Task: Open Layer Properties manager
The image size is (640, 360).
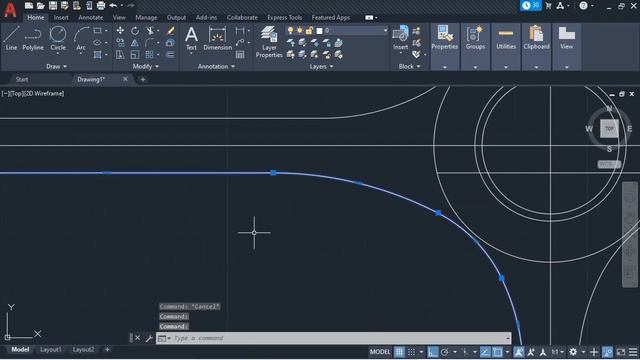Action: tap(269, 42)
